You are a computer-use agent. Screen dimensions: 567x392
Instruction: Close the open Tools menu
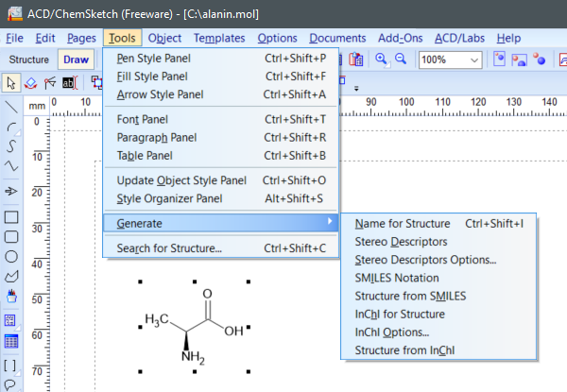click(x=122, y=38)
